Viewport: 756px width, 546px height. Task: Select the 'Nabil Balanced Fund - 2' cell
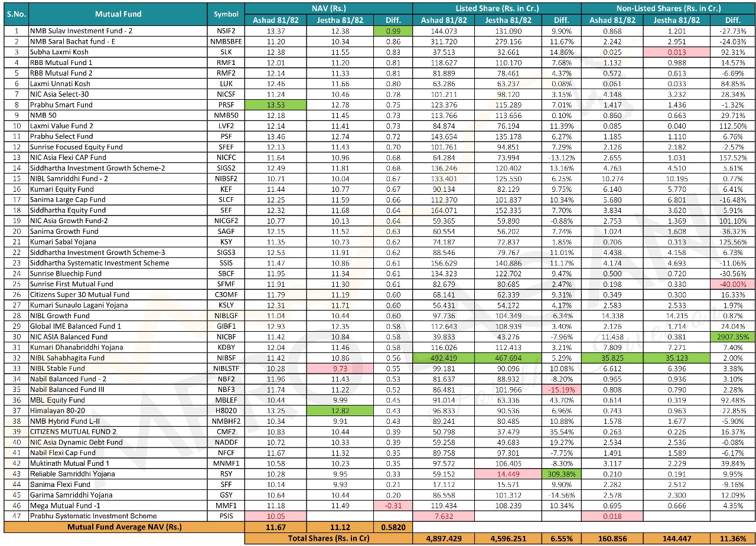(118, 379)
